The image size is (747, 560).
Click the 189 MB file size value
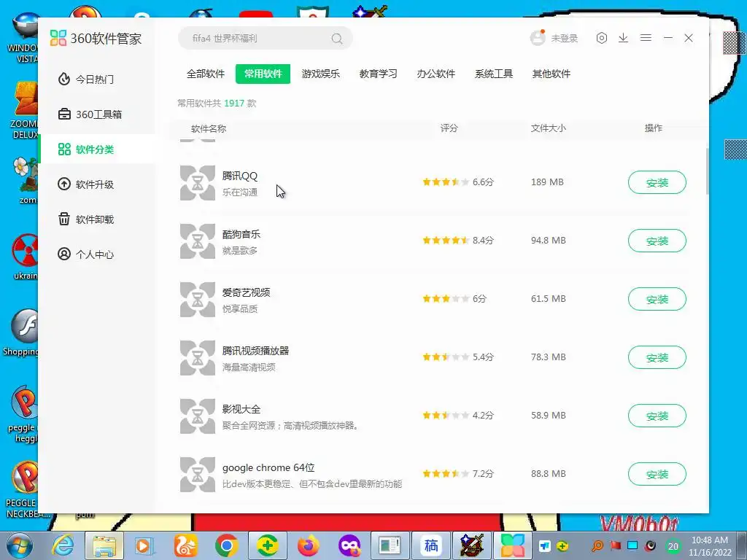tap(547, 182)
